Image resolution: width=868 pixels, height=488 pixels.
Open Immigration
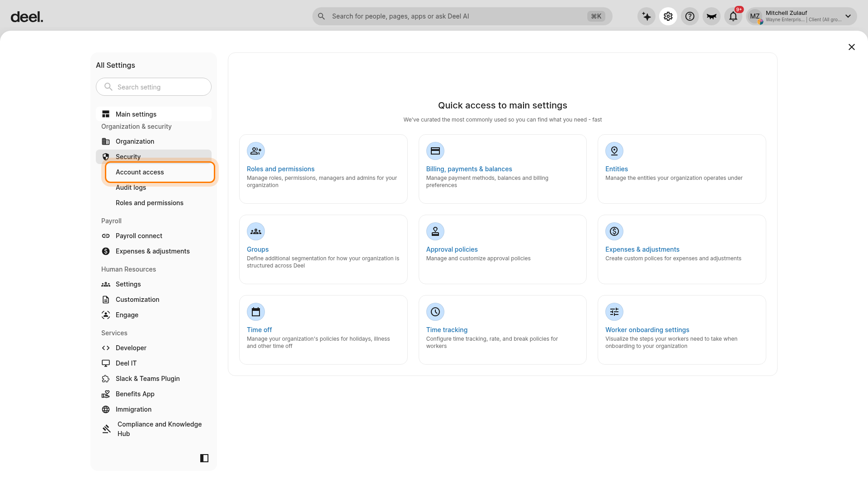(x=154, y=409)
